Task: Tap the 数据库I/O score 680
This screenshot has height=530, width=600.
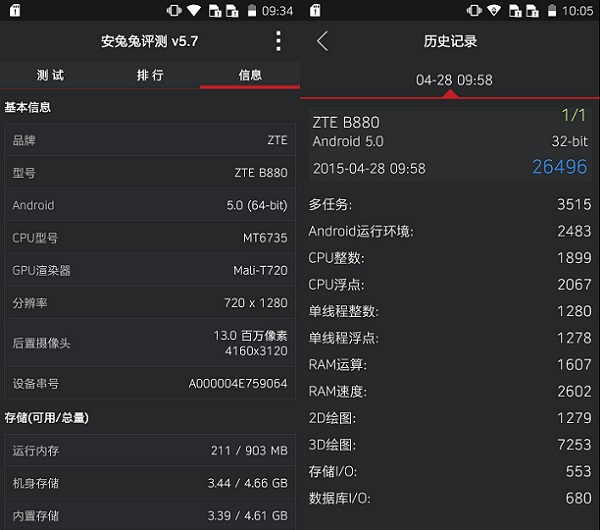Action: 579,498
